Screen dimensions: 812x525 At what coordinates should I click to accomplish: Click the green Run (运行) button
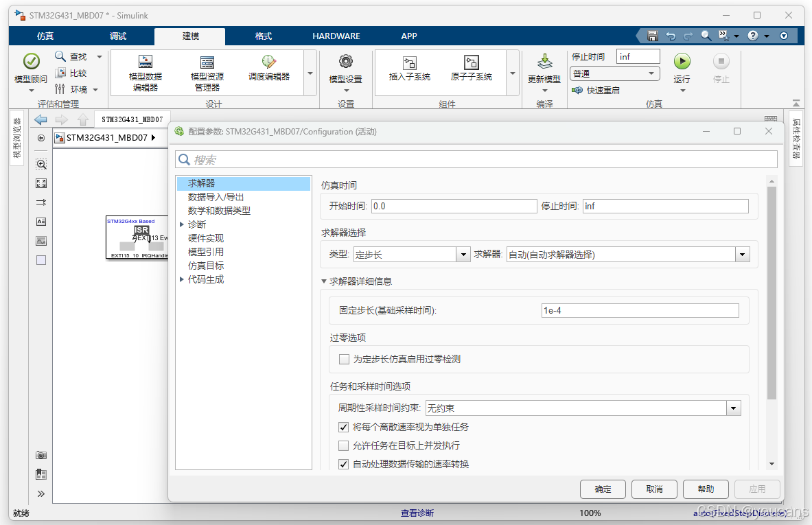click(682, 61)
